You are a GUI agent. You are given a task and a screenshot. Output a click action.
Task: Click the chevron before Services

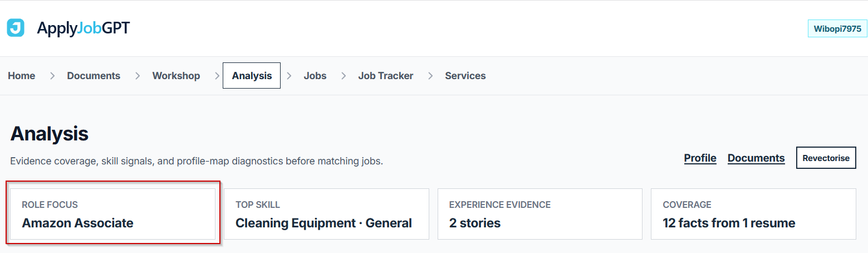430,76
